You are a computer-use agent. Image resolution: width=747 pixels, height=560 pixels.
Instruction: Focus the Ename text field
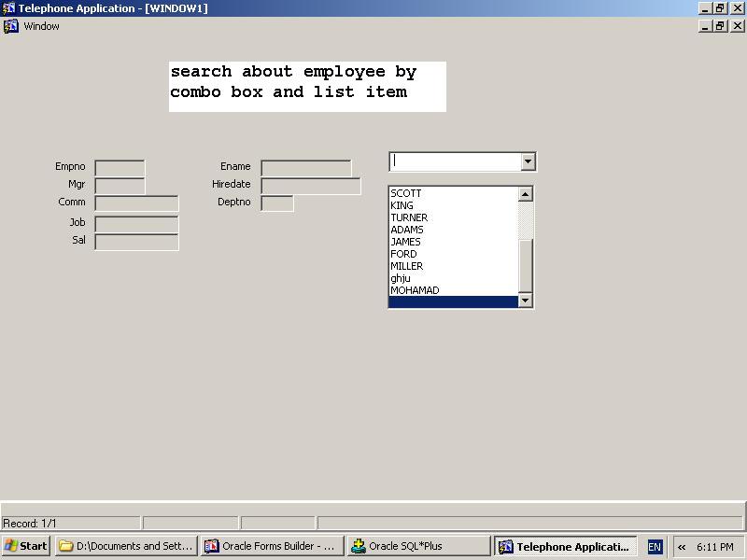306,168
